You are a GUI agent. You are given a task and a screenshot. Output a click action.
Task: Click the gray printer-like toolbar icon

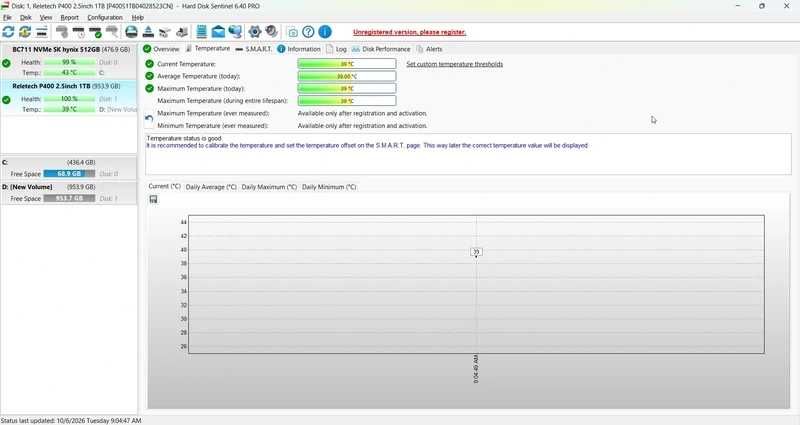182,32
